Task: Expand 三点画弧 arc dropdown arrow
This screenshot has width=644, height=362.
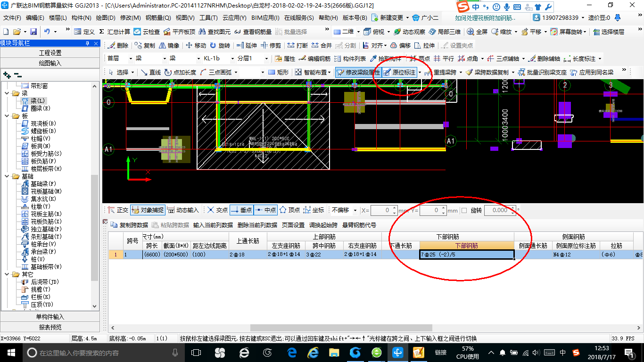Action: click(x=236, y=73)
